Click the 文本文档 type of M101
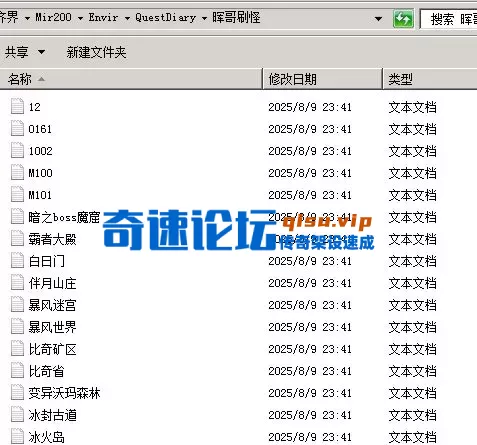This screenshot has height=445, width=477. (x=412, y=195)
